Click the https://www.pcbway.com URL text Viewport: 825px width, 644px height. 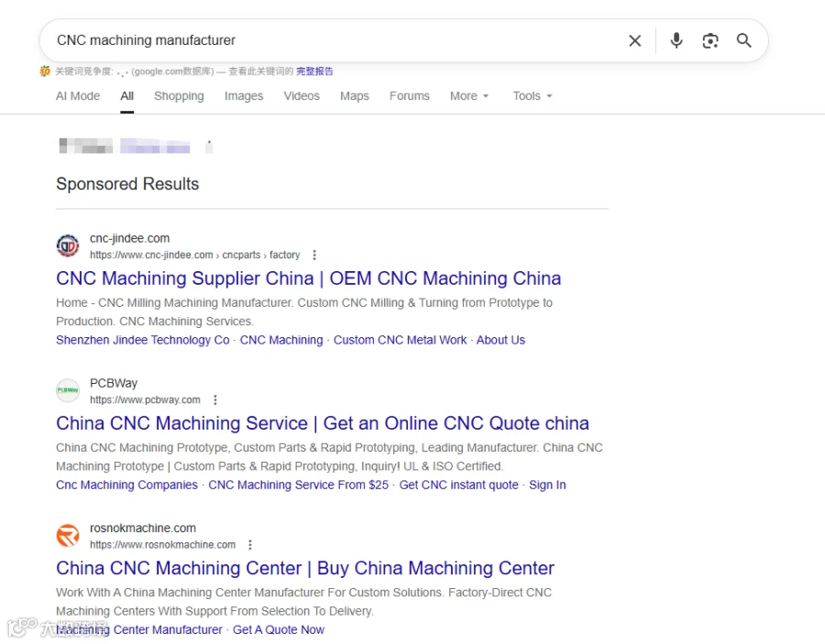(x=145, y=400)
